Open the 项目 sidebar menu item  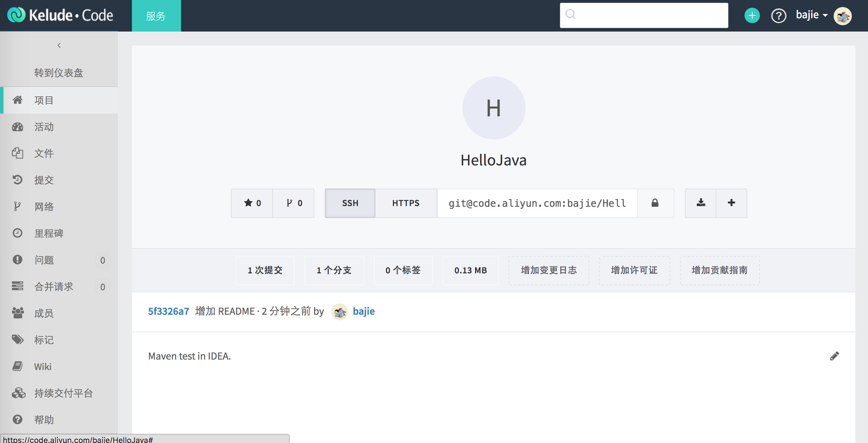tap(44, 100)
